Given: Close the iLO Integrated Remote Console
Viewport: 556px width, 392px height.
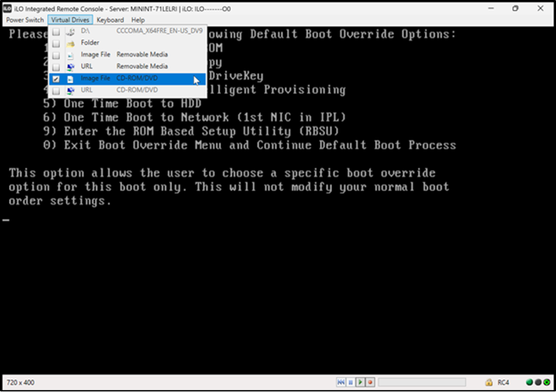Looking at the screenshot, I should click(x=541, y=8).
